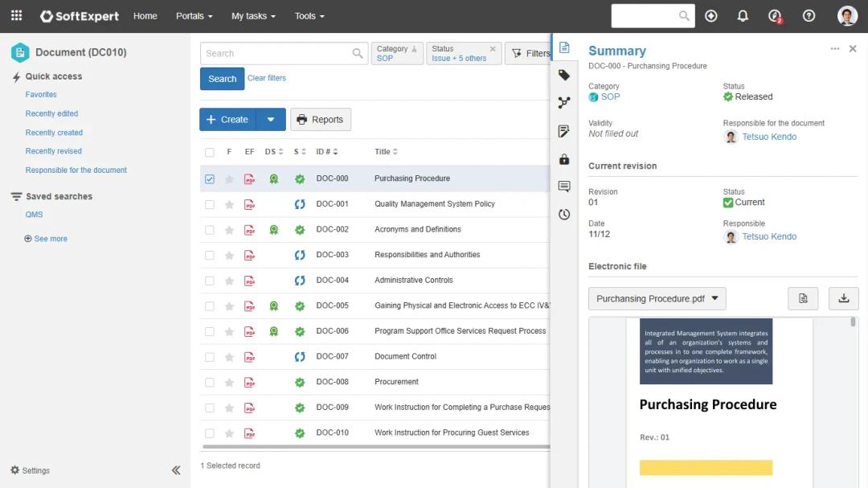
Task: Check the DOC-002 row checkbox
Action: point(210,230)
